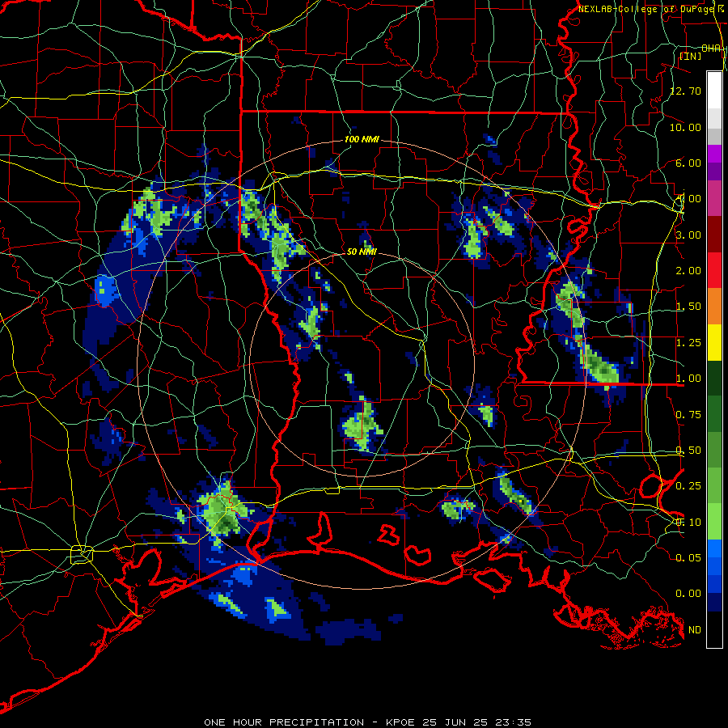Click the 10.00 legend value
Screen dimensions: 728x728
(686, 127)
